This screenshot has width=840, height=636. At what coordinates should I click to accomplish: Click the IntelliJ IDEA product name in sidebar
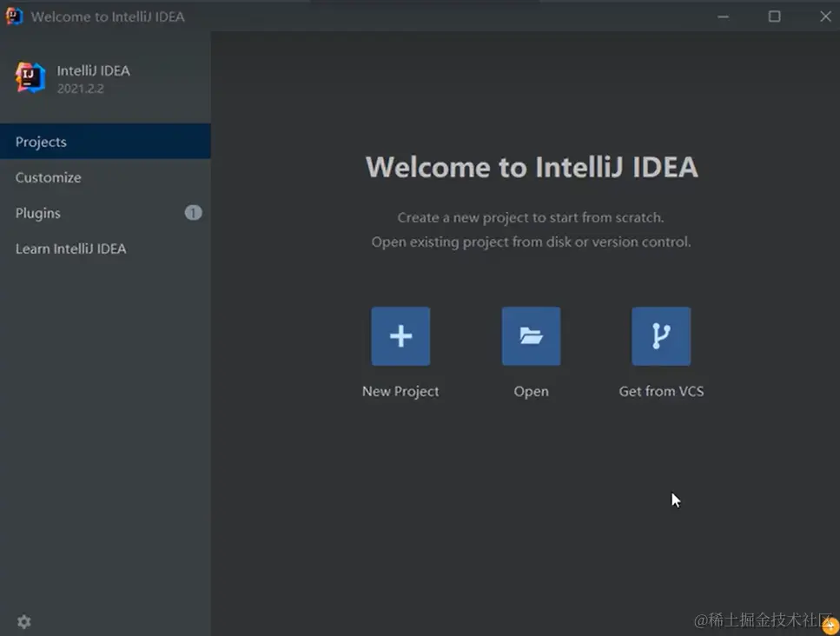[93, 70]
